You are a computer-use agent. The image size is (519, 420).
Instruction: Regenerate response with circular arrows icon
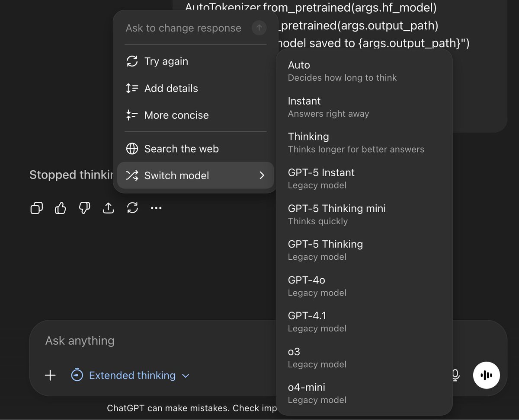(132, 208)
